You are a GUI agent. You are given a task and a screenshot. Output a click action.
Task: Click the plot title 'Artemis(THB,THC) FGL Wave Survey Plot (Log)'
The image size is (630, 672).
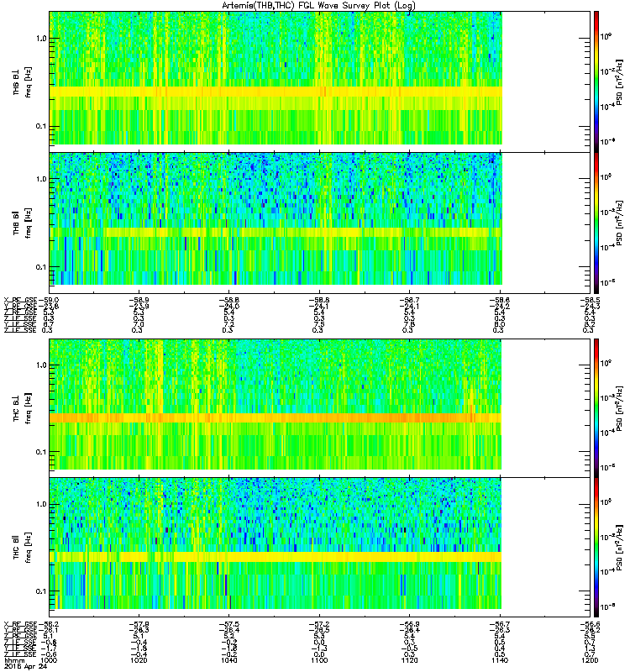(318, 6)
